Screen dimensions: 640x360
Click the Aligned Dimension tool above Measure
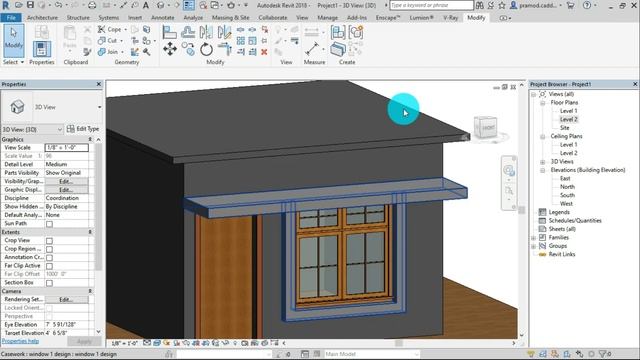(312, 31)
